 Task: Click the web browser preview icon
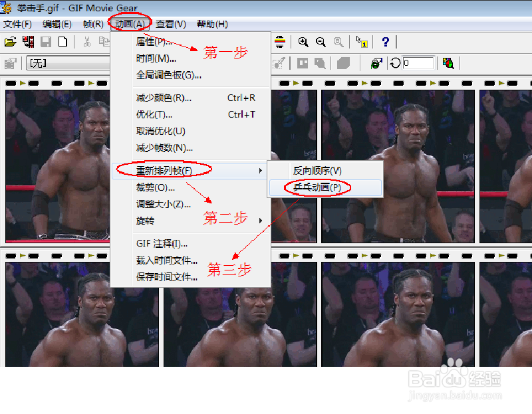tap(376, 63)
